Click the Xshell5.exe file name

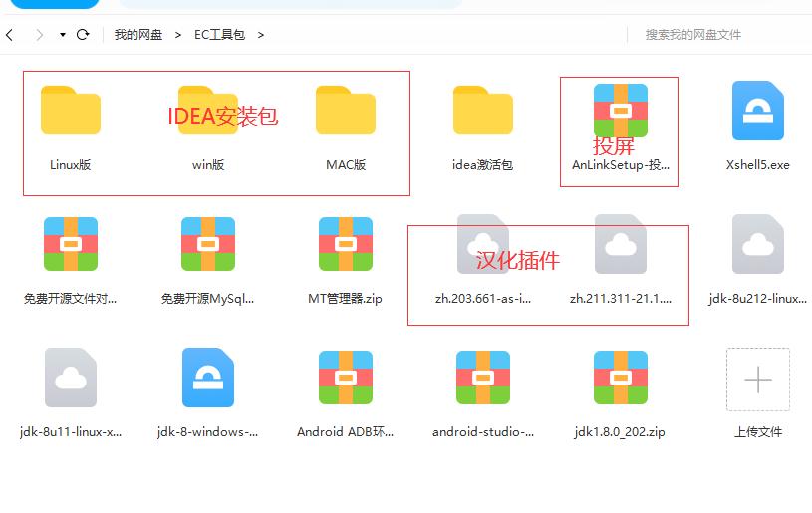pyautogui.click(x=758, y=165)
